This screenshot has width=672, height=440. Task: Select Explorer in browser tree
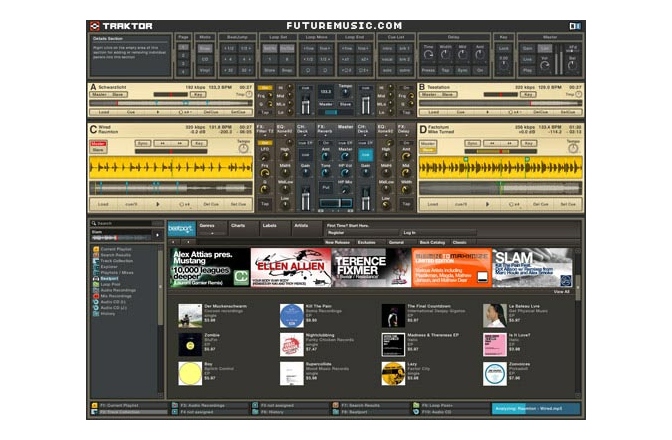(x=109, y=266)
